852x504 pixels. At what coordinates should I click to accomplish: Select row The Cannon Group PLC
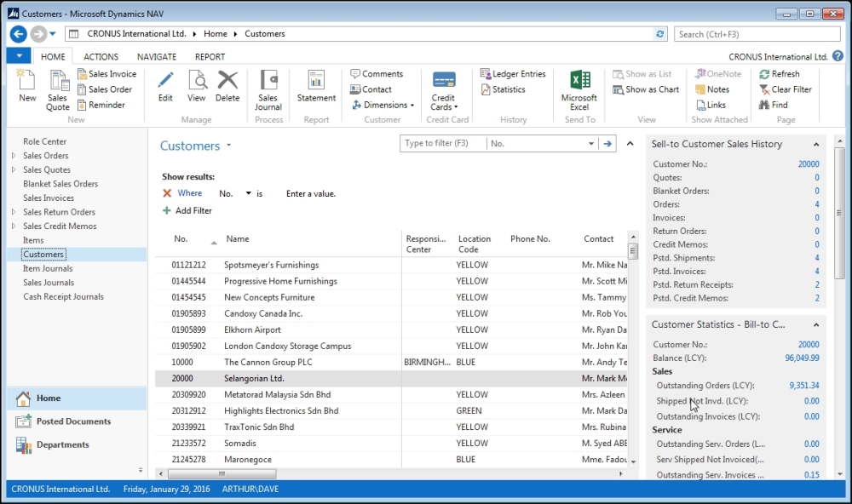coord(391,363)
